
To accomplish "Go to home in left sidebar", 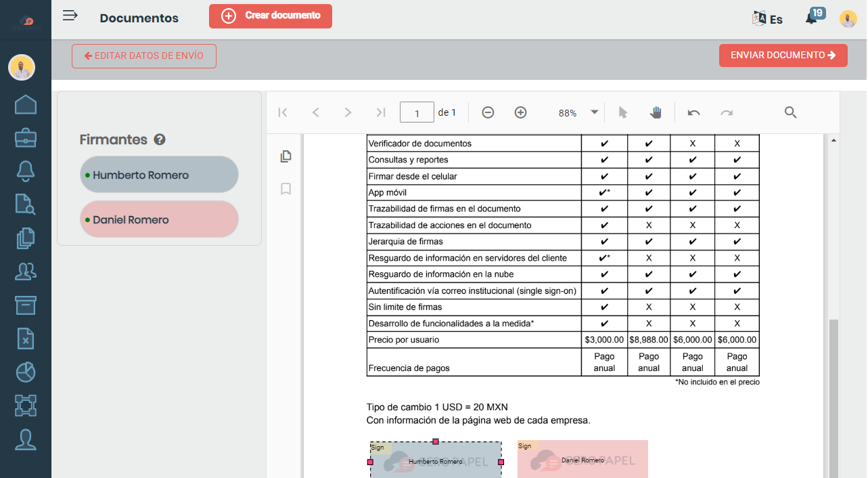I will pyautogui.click(x=26, y=105).
